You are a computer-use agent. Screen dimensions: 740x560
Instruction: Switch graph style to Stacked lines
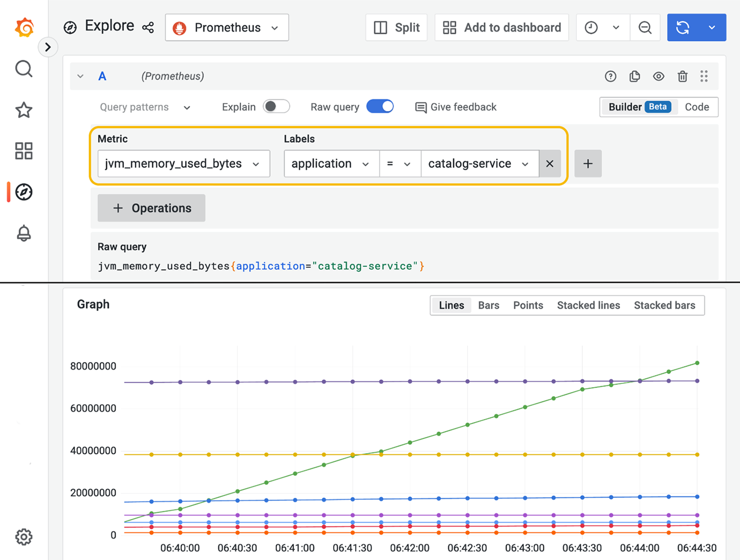pyautogui.click(x=588, y=305)
